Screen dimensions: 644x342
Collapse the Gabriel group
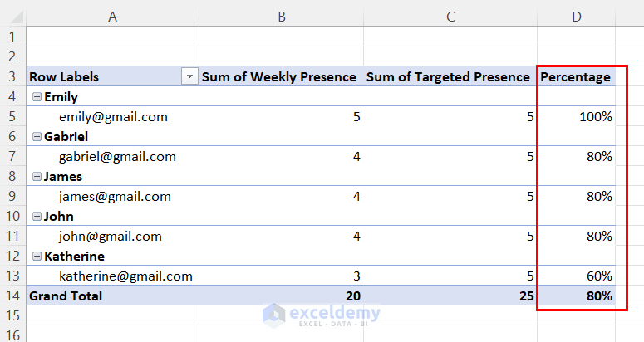pos(37,137)
